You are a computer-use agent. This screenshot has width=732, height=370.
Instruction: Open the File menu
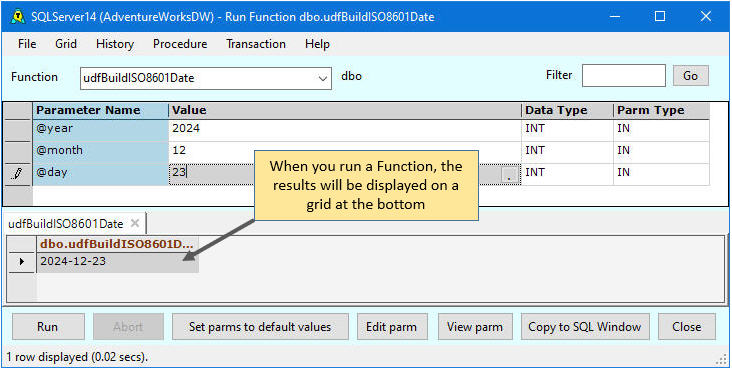tap(27, 44)
